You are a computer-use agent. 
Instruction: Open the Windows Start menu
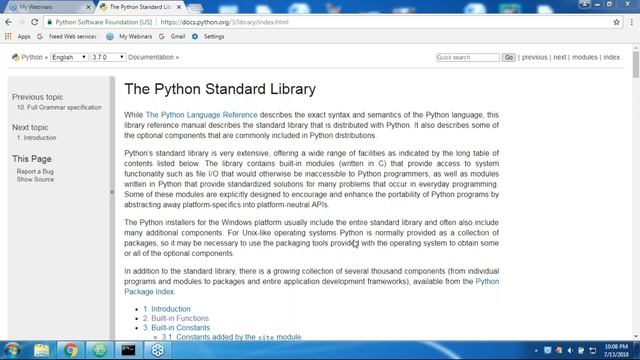pos(12,350)
